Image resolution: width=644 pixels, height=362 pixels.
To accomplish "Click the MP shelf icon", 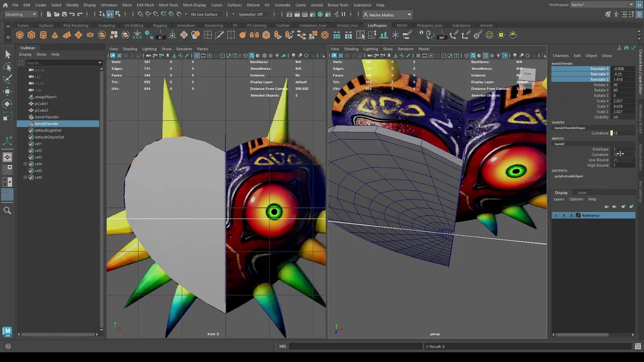I will (x=442, y=35).
